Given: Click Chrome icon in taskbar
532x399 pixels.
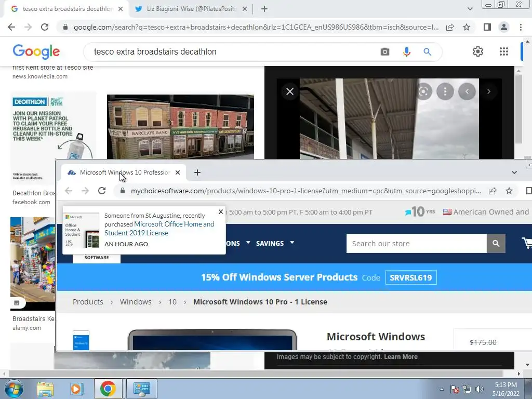Looking at the screenshot, I should [x=108, y=389].
